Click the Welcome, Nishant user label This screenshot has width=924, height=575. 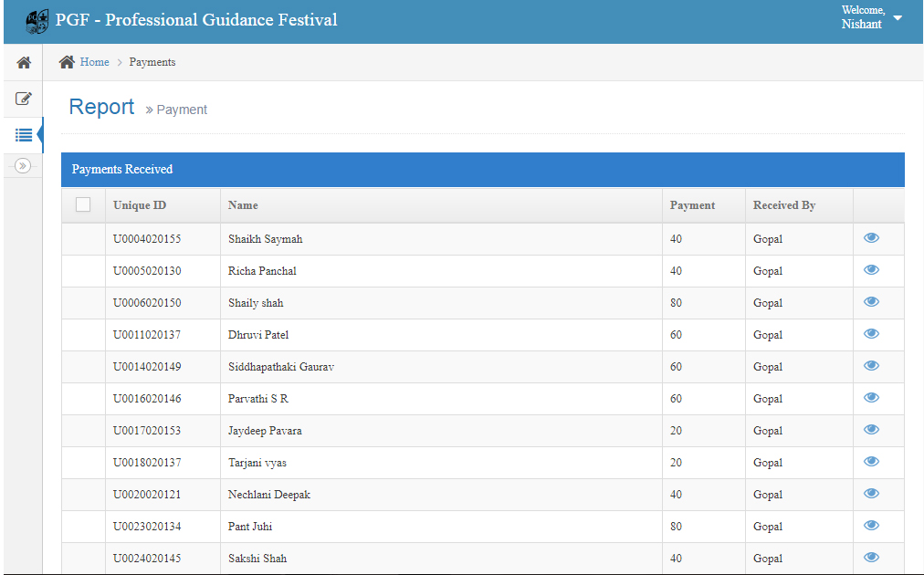point(864,17)
